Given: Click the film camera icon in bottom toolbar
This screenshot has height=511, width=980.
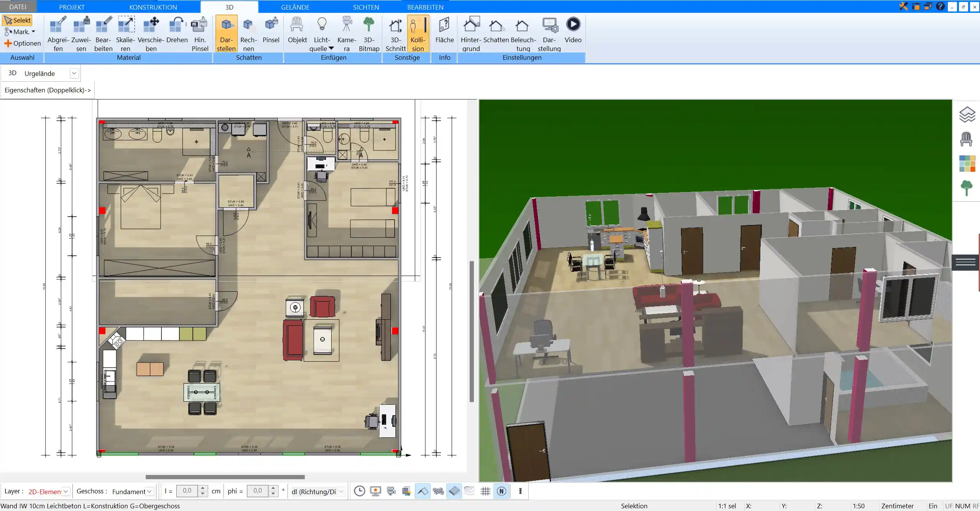Looking at the screenshot, I should pyautogui.click(x=391, y=491).
